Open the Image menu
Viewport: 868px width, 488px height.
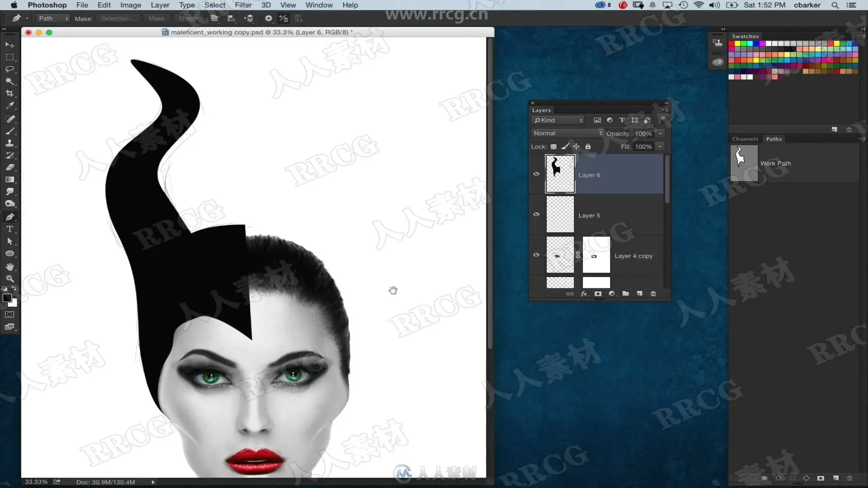click(x=131, y=5)
